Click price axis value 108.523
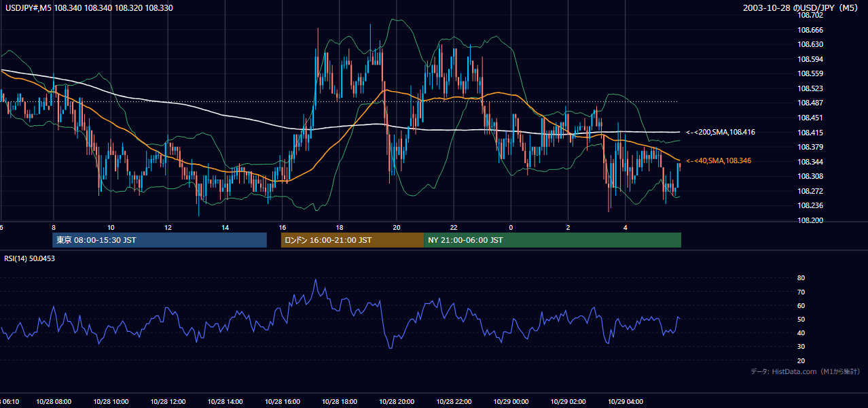This screenshot has width=868, height=408. click(810, 88)
